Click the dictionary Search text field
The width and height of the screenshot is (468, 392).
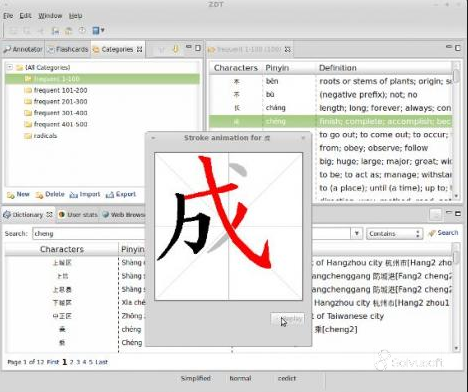pyautogui.click(x=89, y=234)
